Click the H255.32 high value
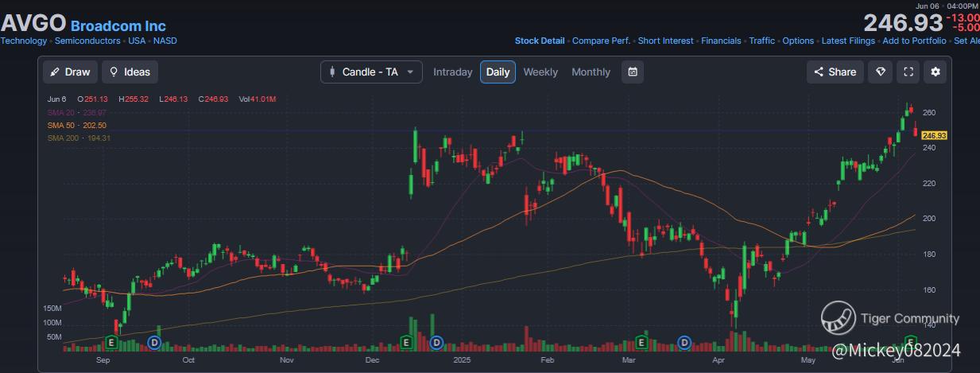 [x=134, y=99]
